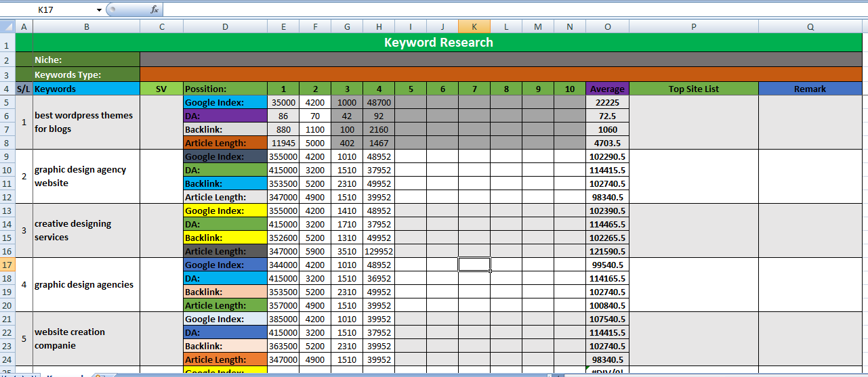Viewport: 868px width, 377px height.
Task: Click the Select All corner triangle
Action: point(7,26)
